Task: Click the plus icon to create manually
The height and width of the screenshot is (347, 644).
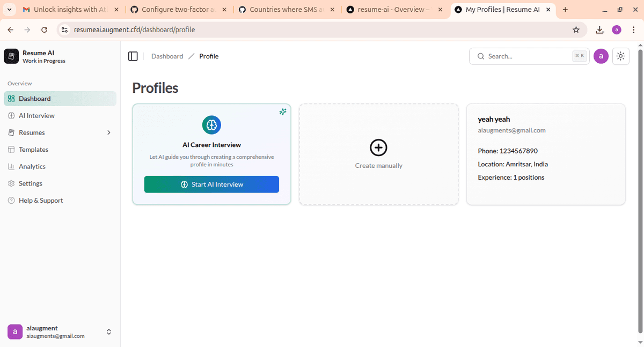Action: 378,147
